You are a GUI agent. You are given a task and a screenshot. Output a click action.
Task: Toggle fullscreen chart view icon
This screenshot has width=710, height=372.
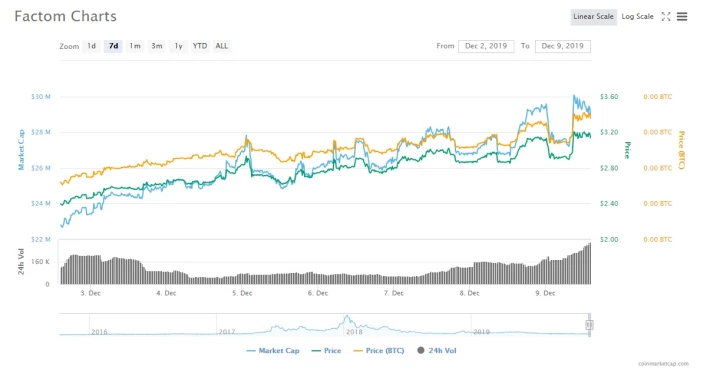[x=666, y=17]
